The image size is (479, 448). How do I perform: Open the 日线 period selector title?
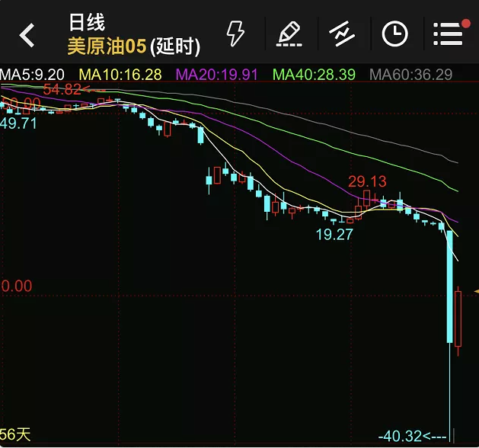tap(87, 22)
